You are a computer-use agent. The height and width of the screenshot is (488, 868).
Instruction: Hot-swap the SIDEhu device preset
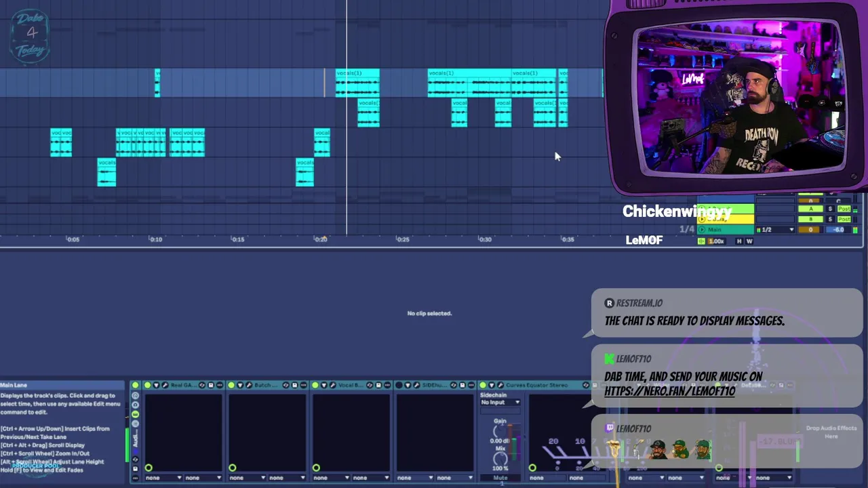point(454,385)
